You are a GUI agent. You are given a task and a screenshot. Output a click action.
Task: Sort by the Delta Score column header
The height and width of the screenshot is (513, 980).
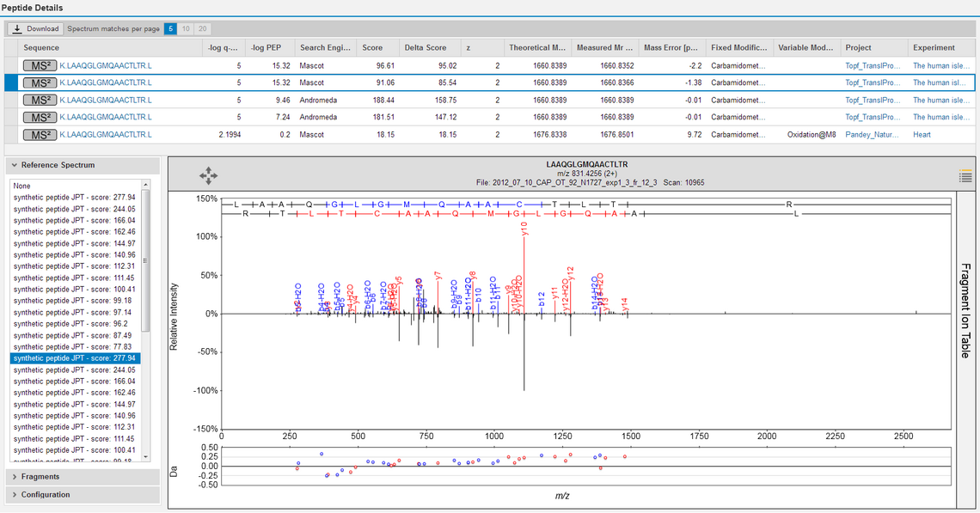426,48
